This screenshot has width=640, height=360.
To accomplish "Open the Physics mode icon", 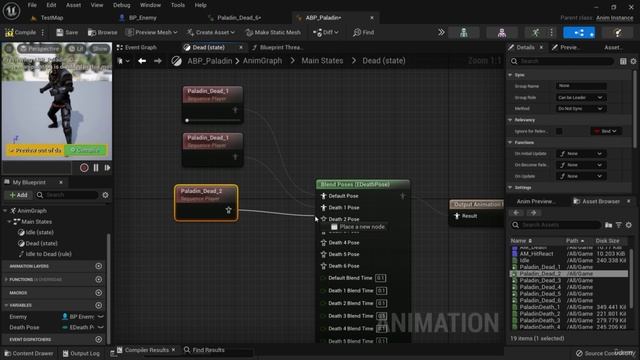I will pos(618,33).
